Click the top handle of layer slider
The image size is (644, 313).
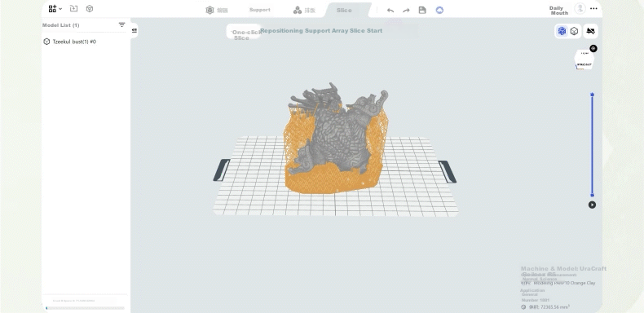tap(593, 95)
